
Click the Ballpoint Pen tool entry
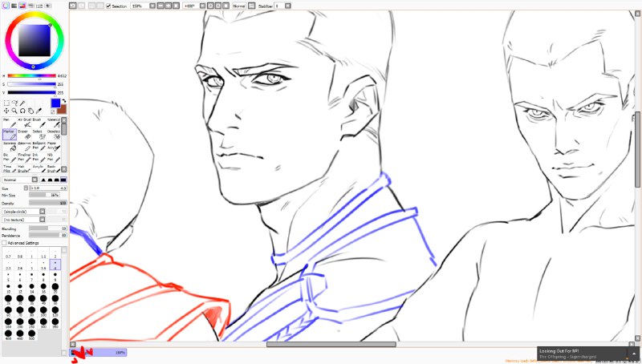click(x=39, y=146)
